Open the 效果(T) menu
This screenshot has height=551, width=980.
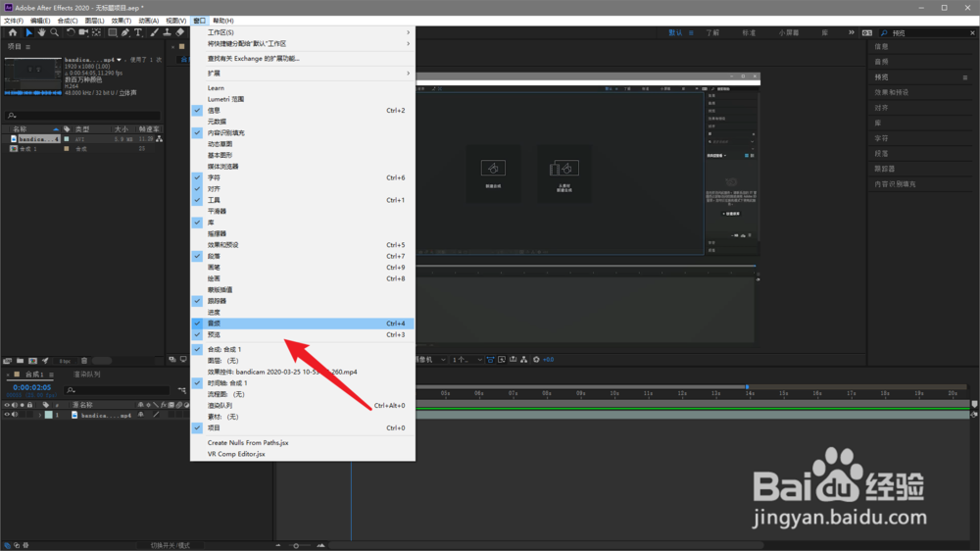[122, 21]
